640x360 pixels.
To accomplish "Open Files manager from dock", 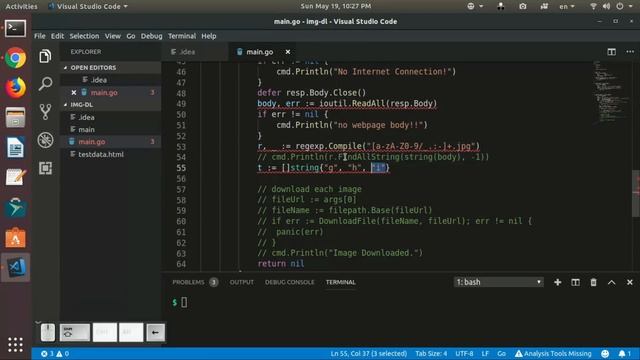I will tap(16, 118).
